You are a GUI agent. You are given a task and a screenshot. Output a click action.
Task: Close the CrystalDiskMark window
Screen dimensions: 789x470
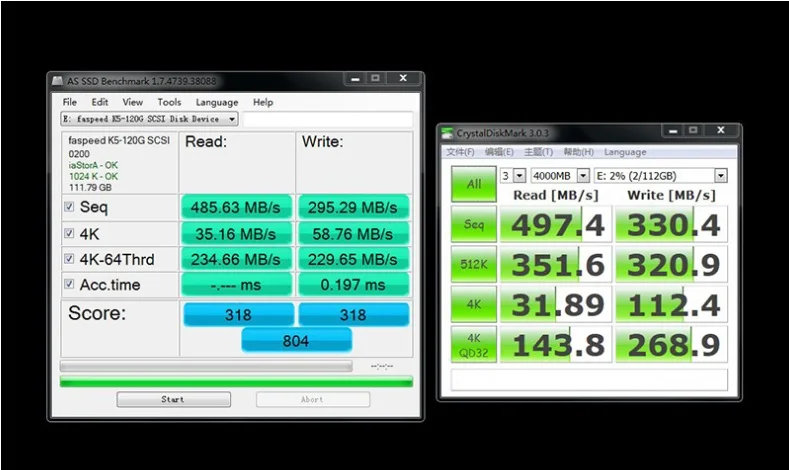pos(721,130)
